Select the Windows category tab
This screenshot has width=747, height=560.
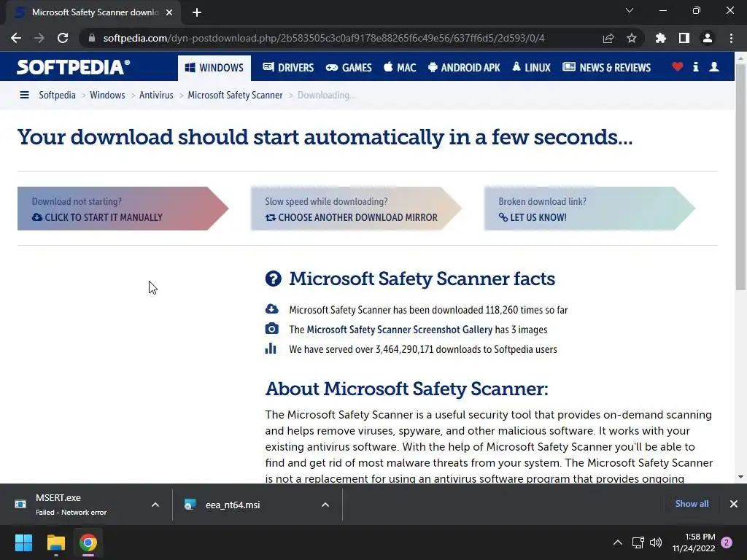click(x=214, y=68)
